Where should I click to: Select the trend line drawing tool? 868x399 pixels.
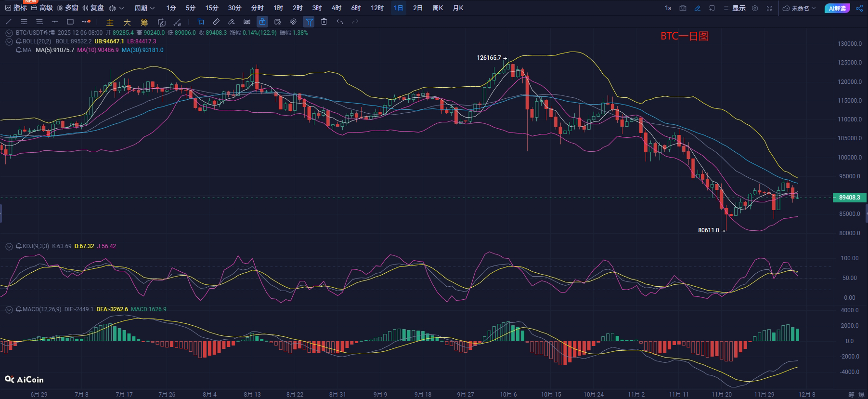click(9, 22)
